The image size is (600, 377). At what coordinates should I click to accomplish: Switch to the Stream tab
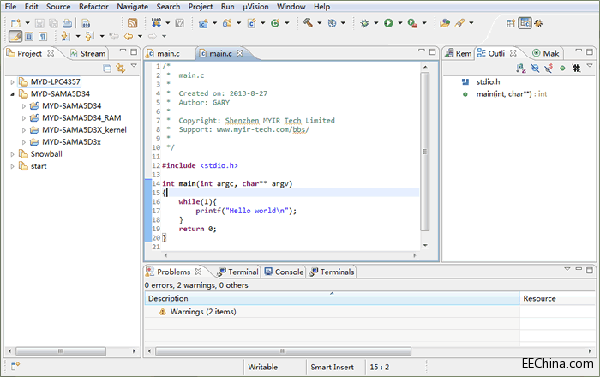88,54
